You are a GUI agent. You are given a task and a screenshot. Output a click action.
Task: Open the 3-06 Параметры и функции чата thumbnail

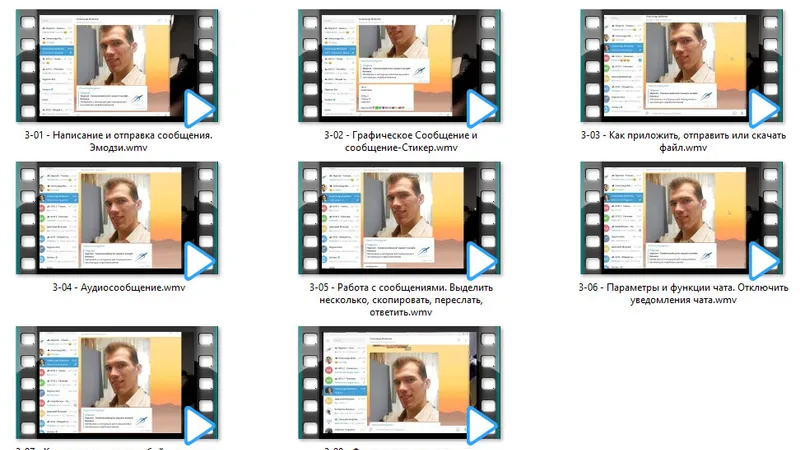[x=682, y=218]
